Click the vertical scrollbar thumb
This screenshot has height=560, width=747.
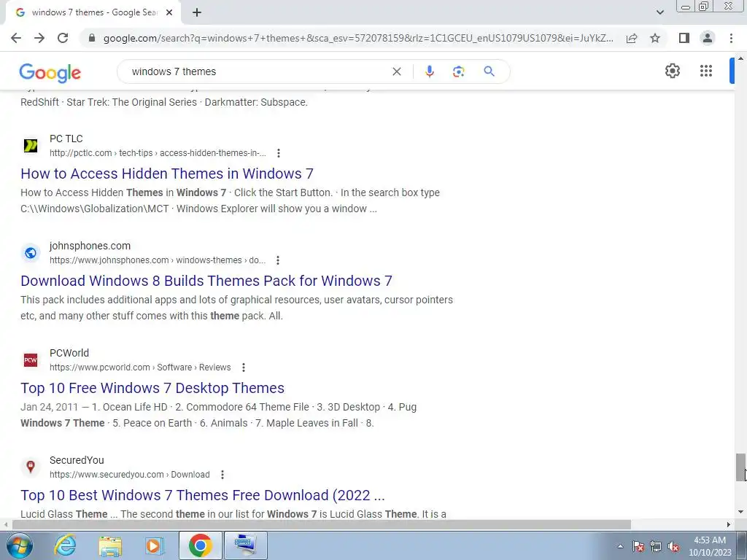tap(740, 467)
